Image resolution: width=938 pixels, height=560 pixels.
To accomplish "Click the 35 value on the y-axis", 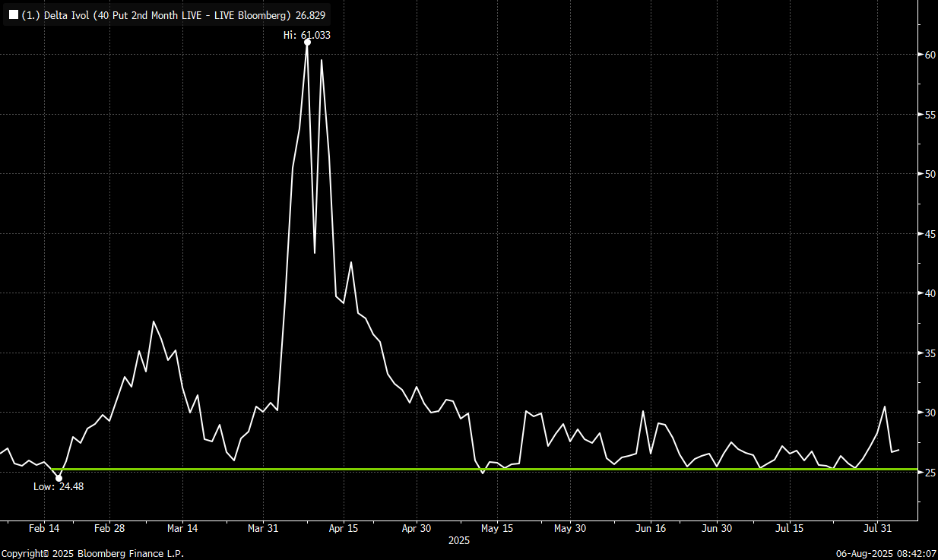I will click(x=930, y=353).
